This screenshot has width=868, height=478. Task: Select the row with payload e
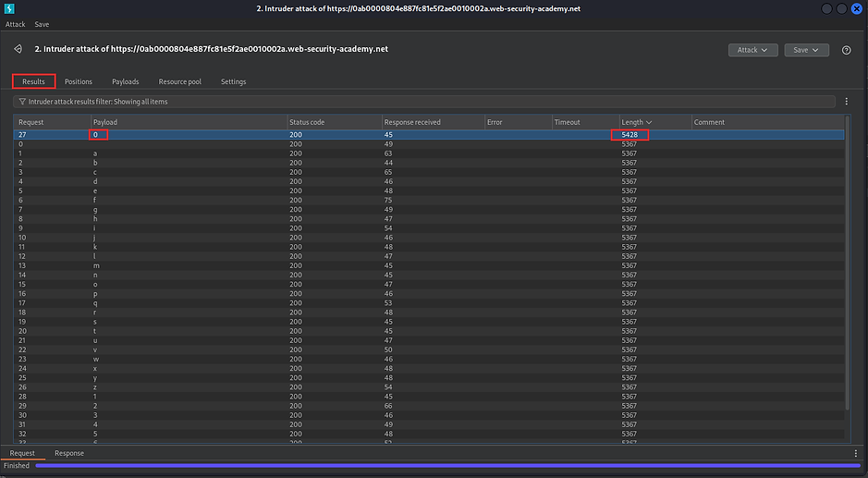429,190
